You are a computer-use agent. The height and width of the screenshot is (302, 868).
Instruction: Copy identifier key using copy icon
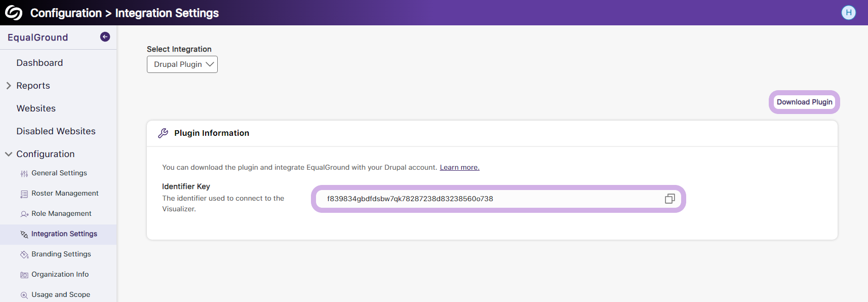pos(669,199)
